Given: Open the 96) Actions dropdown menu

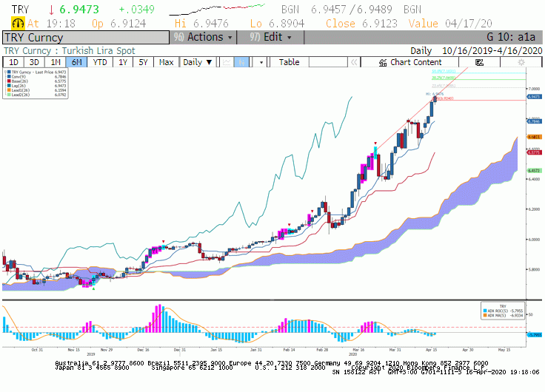Looking at the screenshot, I should [x=203, y=37].
